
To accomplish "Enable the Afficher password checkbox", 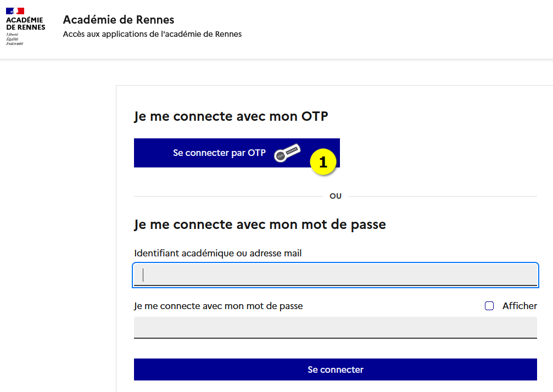I will pos(489,306).
